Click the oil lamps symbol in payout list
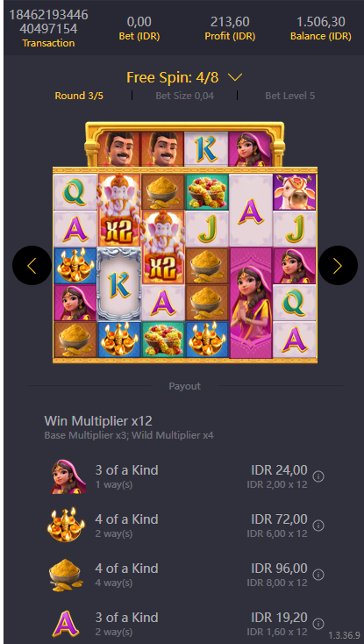The height and width of the screenshot is (644, 364). coord(66,526)
